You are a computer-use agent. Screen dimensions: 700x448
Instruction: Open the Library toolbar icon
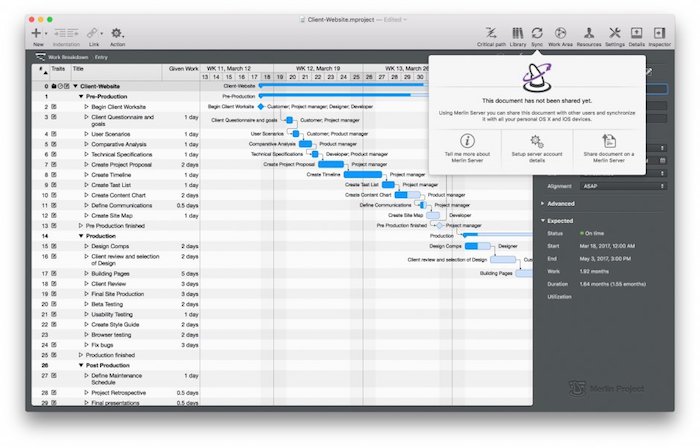click(x=517, y=33)
